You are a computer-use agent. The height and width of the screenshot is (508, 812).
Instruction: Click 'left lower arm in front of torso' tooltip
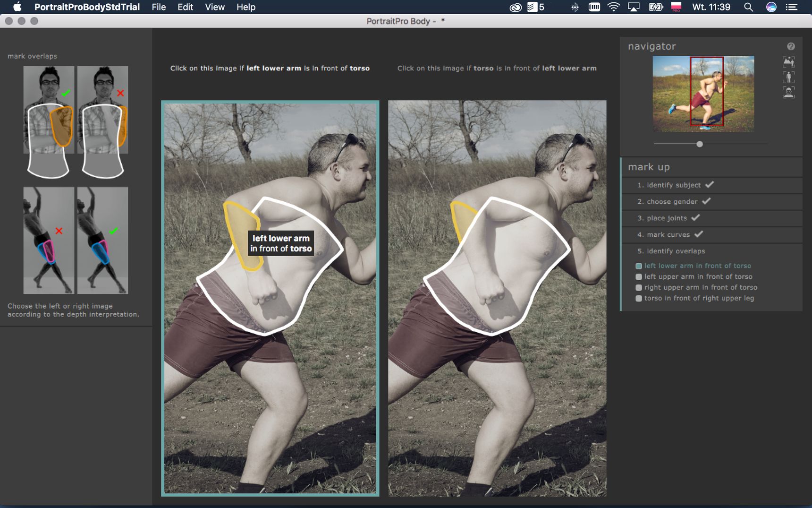click(281, 243)
